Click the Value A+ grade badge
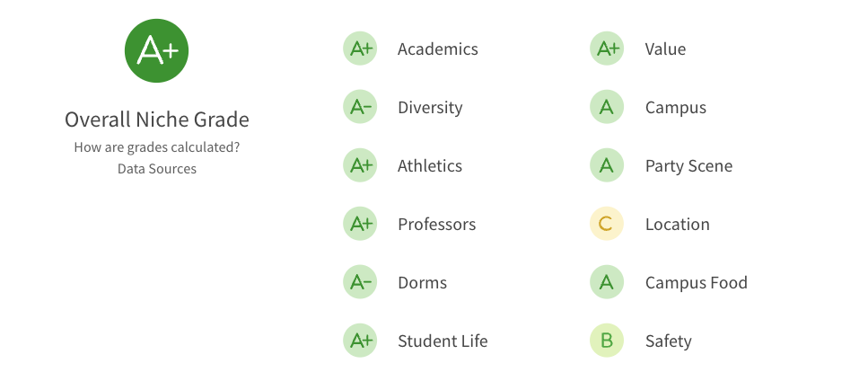Viewport: 868px width, 381px height. click(607, 49)
